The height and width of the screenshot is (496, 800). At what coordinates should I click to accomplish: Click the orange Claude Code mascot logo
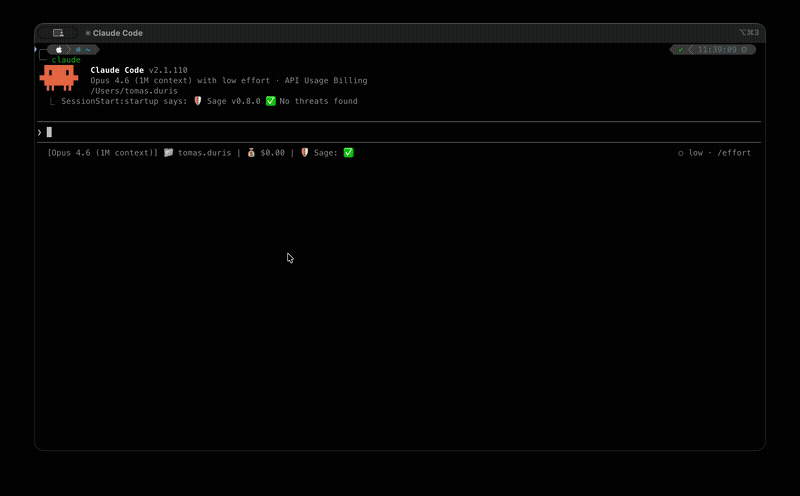click(x=59, y=78)
